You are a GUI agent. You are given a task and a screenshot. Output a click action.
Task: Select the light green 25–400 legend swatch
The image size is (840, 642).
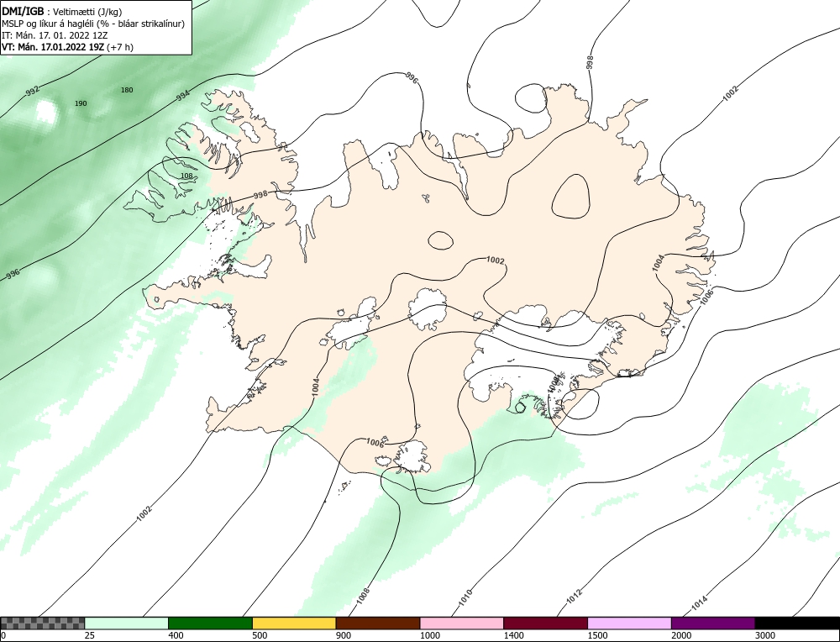coord(127,624)
